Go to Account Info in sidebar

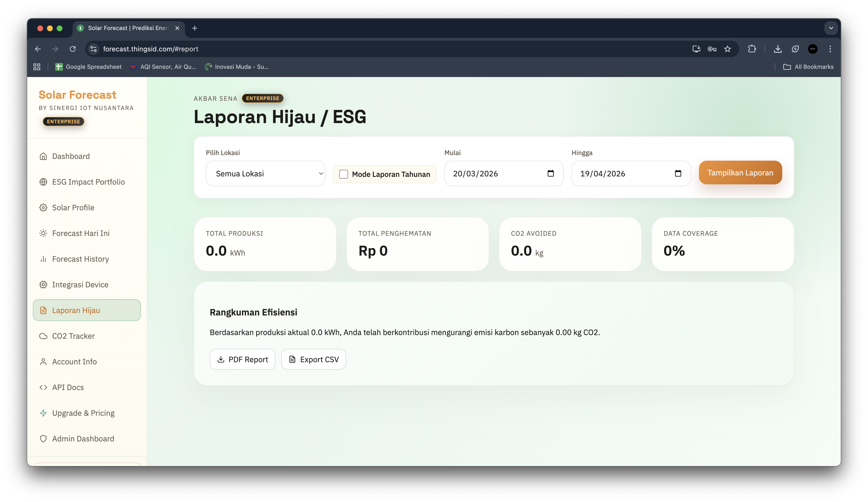pyautogui.click(x=74, y=362)
